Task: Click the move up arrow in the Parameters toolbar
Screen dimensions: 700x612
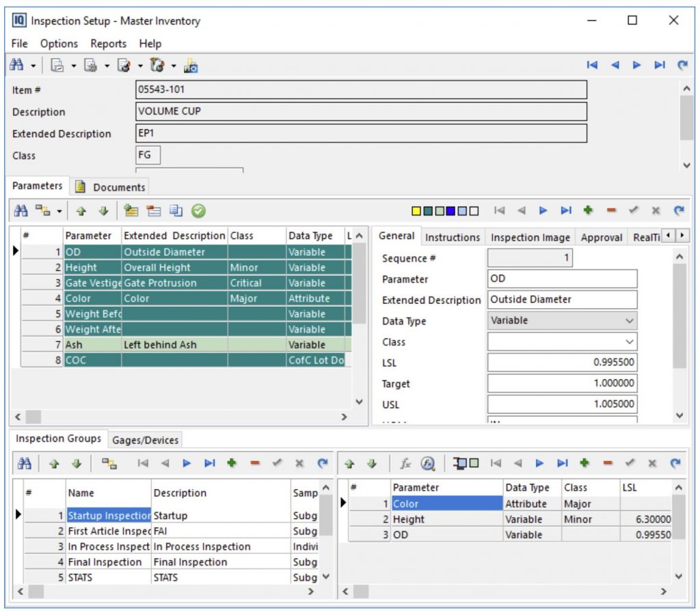Action: (81, 211)
